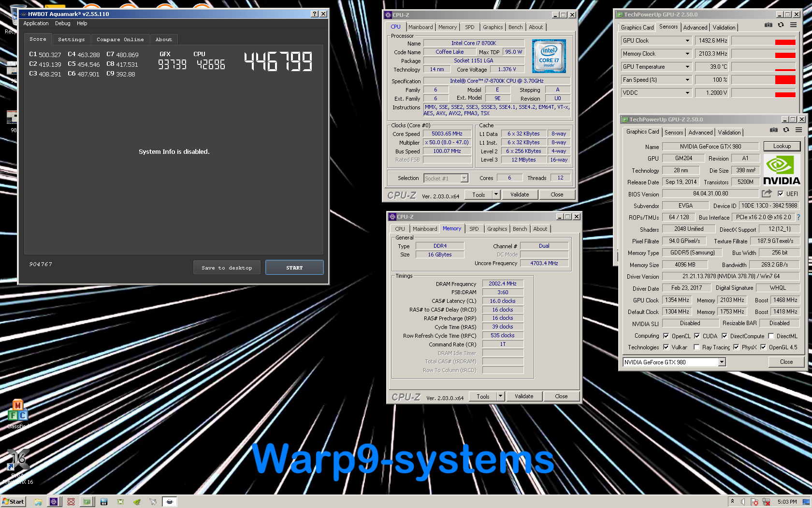Open Tools dropdown arrow in CPU-Z Memory window
Screen dimensions: 812x508
500,396
